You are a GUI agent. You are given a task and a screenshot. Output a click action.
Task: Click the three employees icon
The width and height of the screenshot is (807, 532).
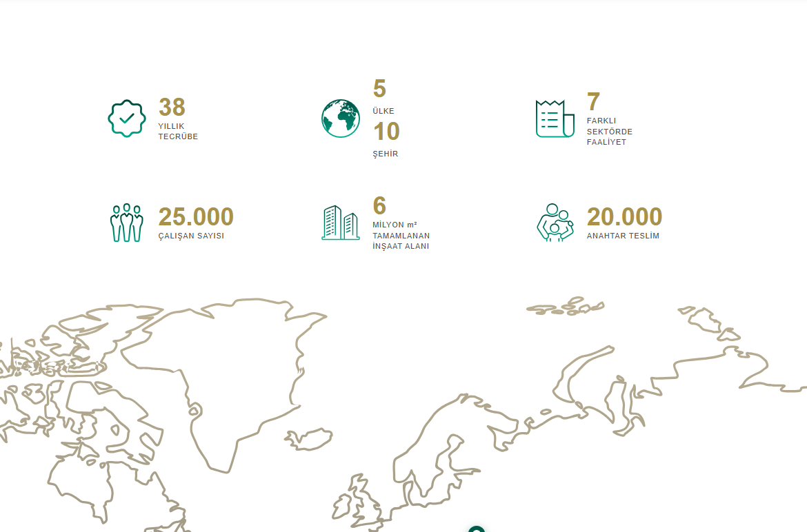pos(127,223)
